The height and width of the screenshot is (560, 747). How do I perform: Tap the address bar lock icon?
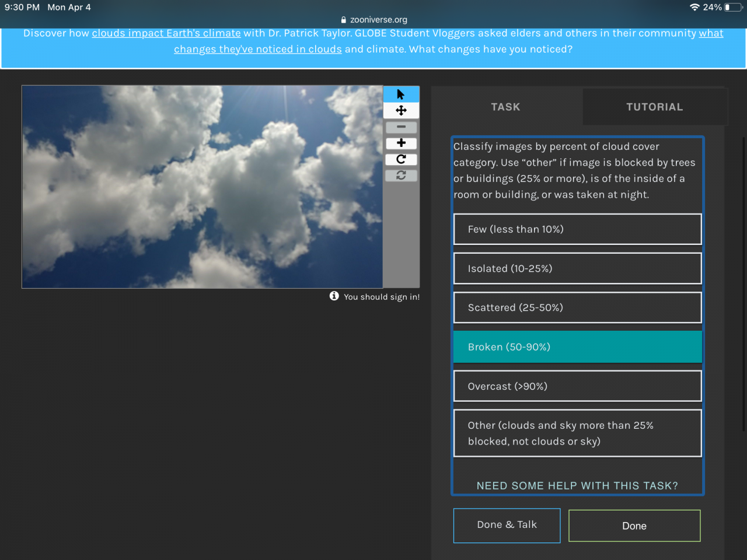click(344, 20)
